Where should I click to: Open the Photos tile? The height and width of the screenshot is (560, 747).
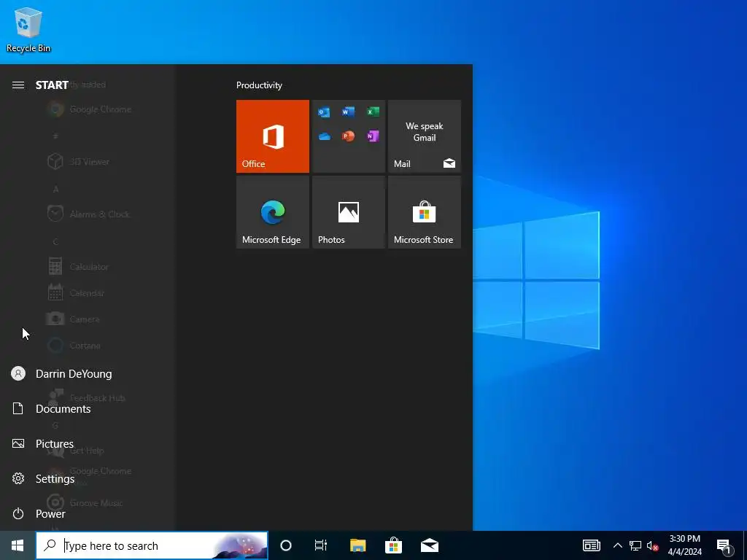[x=348, y=212]
